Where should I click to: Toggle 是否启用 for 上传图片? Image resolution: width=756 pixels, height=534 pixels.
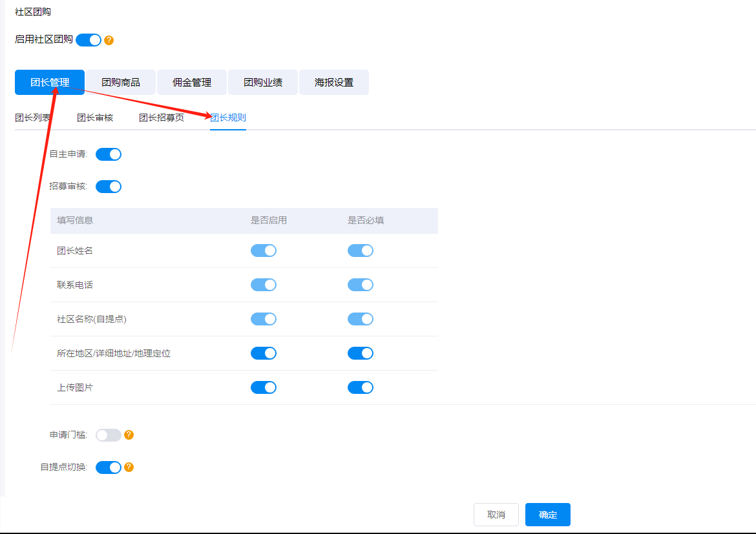click(264, 387)
